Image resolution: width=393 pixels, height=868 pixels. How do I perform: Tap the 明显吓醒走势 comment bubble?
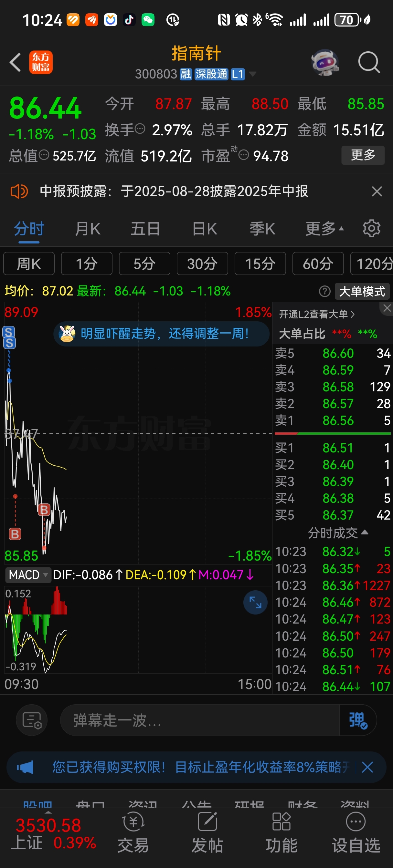pyautogui.click(x=161, y=334)
